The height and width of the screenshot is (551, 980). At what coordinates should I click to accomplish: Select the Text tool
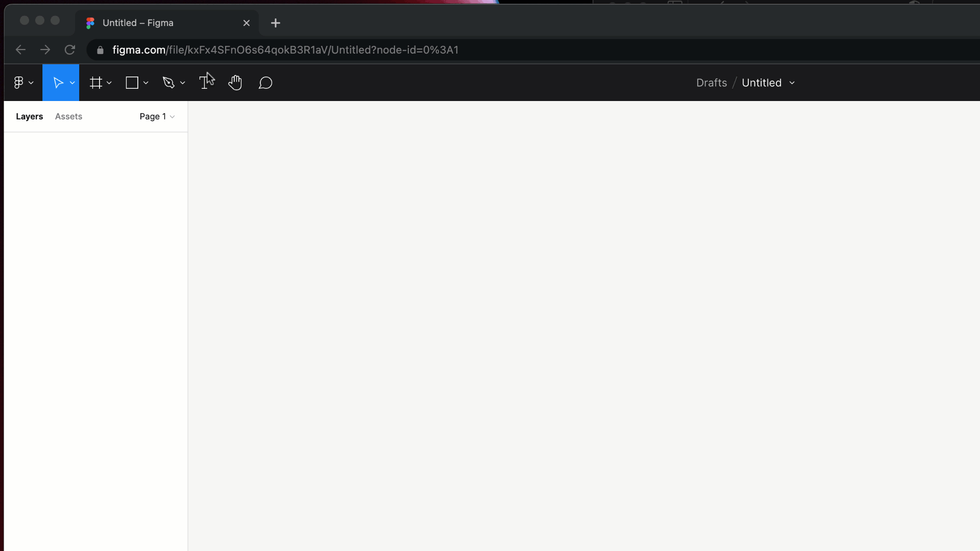pos(205,82)
